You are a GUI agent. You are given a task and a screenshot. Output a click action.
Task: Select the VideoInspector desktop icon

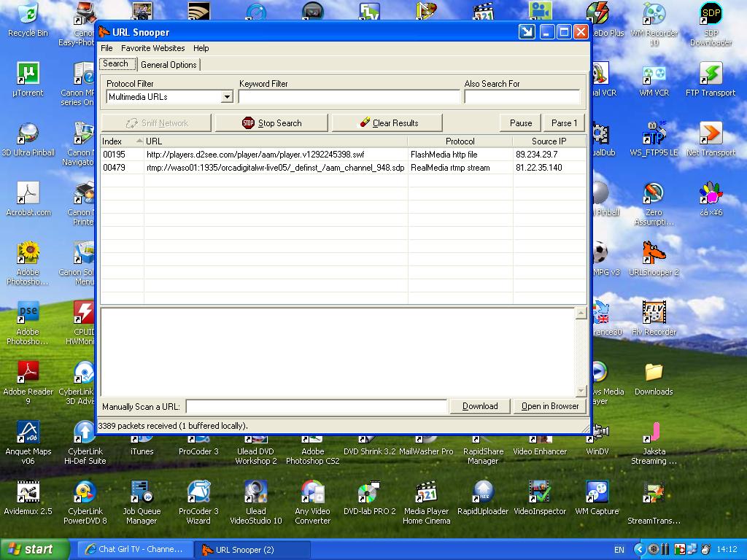[x=540, y=498]
